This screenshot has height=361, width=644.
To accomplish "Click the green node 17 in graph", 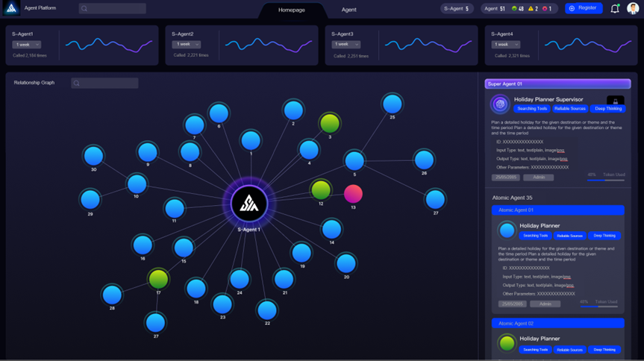I will 158,279.
